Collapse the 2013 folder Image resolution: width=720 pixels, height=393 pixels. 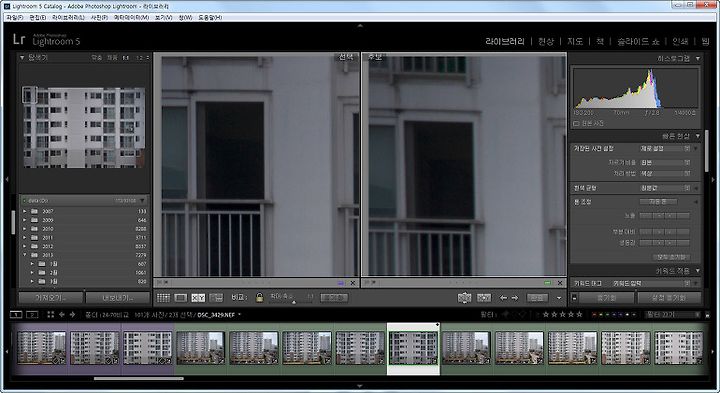click(25, 255)
